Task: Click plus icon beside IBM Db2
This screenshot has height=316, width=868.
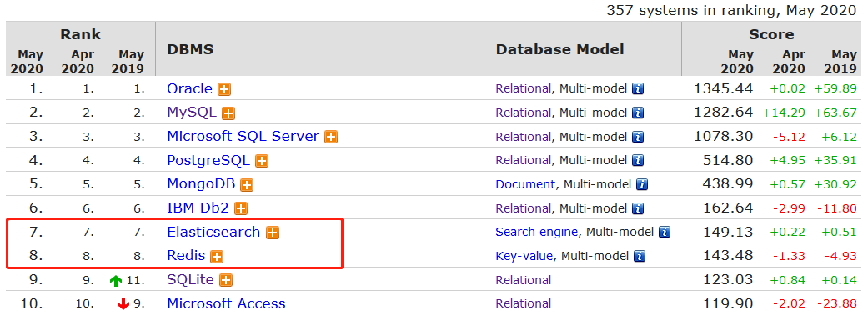Action: [241, 208]
